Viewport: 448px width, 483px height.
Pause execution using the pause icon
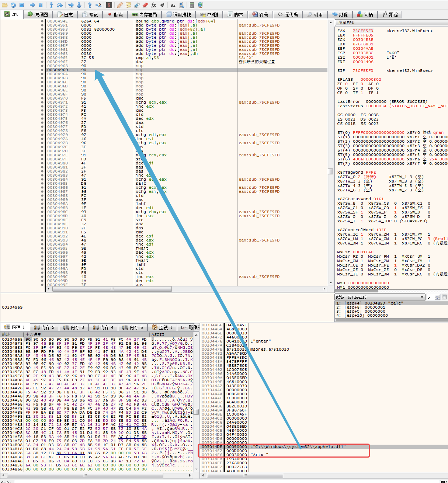pos(41,5)
